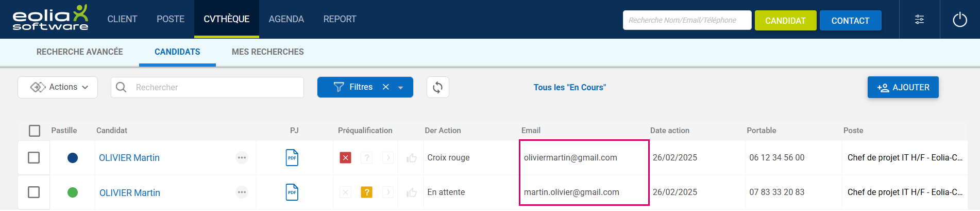
Task: Toggle the select all candidates checkbox
Action: pos(35,131)
